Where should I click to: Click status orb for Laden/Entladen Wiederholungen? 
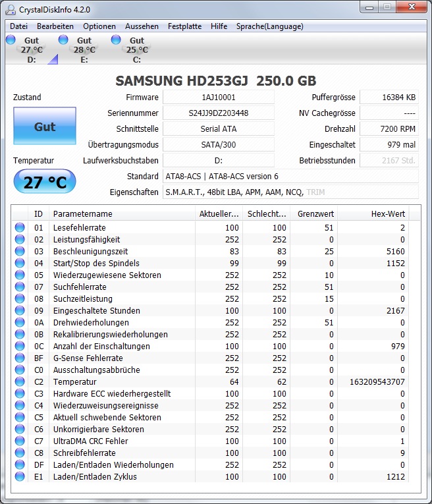(x=20, y=464)
